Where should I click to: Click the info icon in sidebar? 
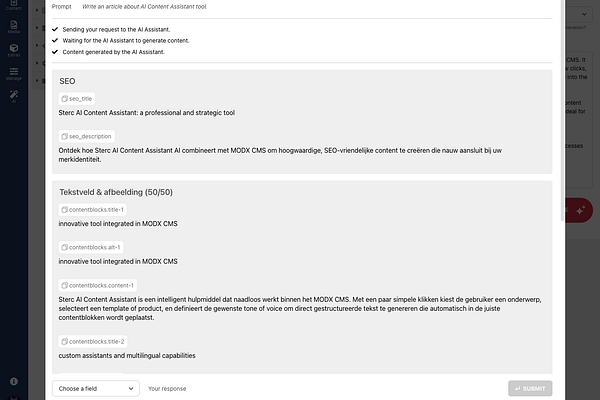coord(14,381)
